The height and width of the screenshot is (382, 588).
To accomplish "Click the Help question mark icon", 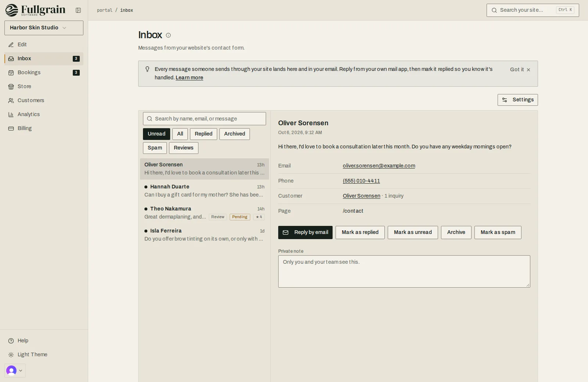I will [x=11, y=341].
